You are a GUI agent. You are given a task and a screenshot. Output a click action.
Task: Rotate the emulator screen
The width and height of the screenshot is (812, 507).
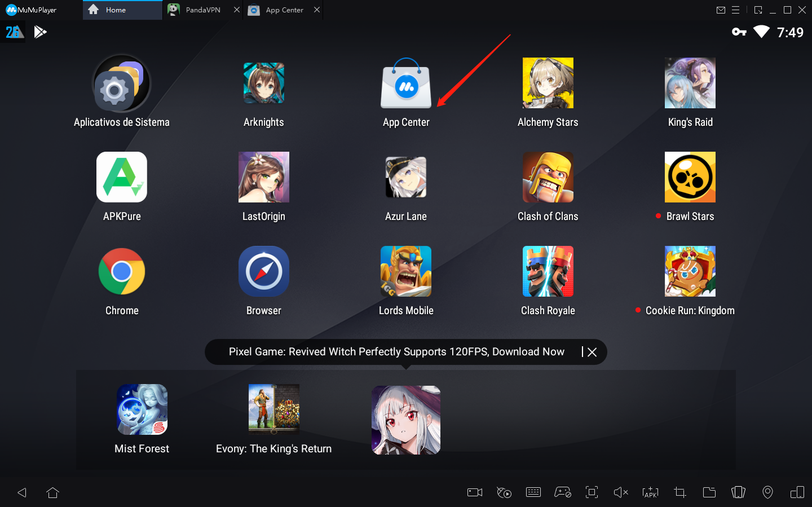pyautogui.click(x=797, y=492)
